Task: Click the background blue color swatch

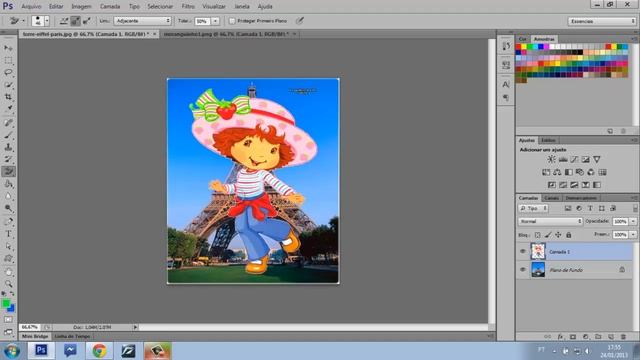Action: [x=11, y=308]
